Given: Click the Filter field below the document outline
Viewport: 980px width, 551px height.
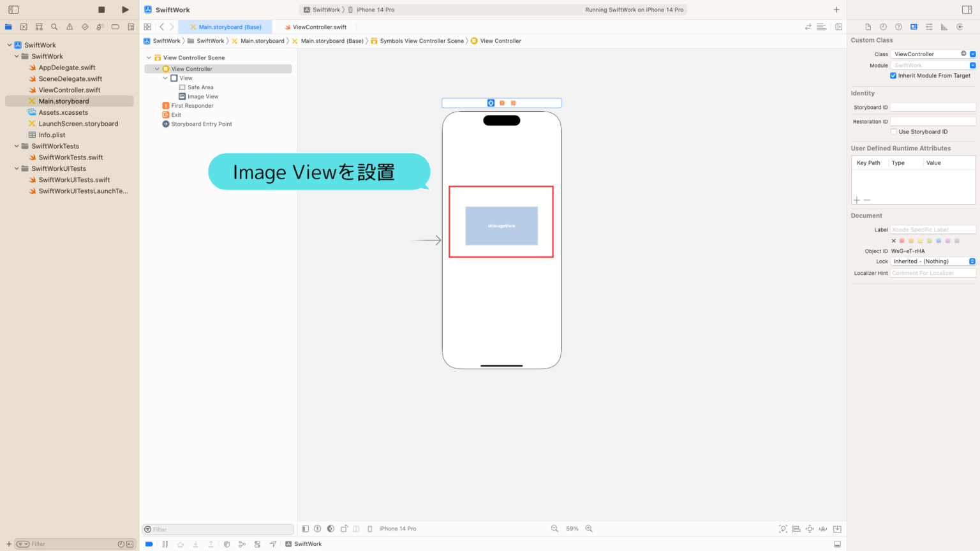Looking at the screenshot, I should 217,528.
